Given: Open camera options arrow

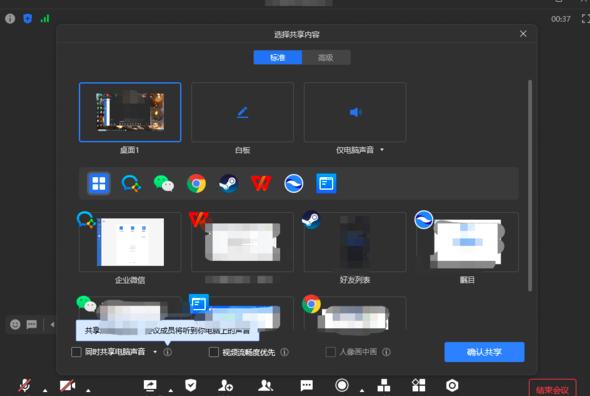Looking at the screenshot, I should tap(88, 390).
